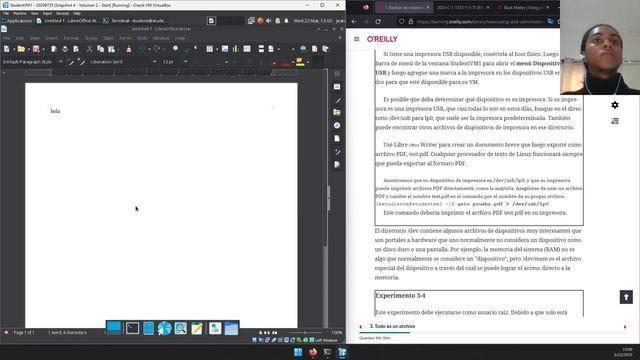The image size is (640, 360).
Task: Click the Xfce notification bell icon
Action: pyautogui.click(x=286, y=20)
